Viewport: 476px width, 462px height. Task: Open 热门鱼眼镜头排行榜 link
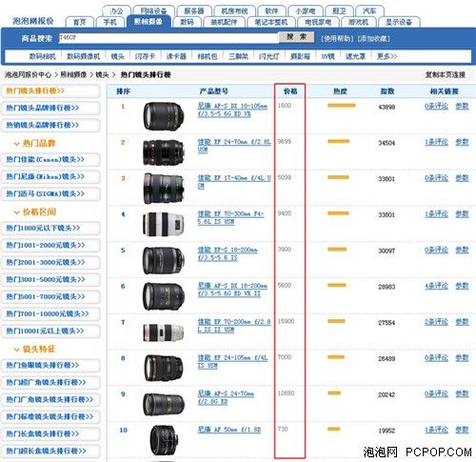pyautogui.click(x=50, y=365)
